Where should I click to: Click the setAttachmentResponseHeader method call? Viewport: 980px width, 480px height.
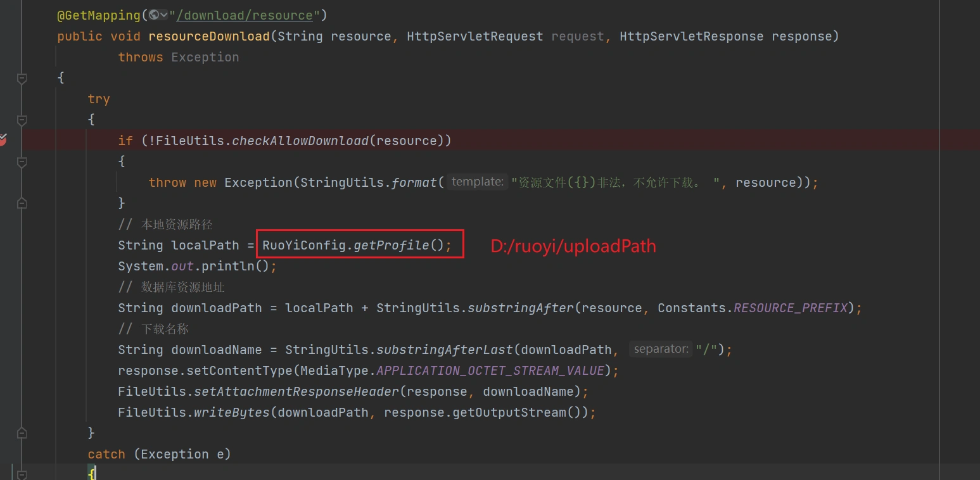click(x=296, y=391)
